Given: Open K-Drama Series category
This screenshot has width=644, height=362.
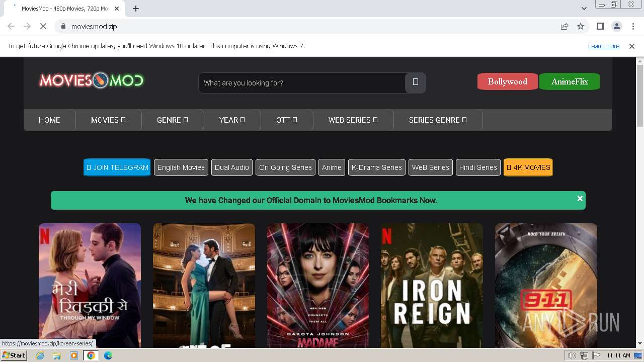Looking at the screenshot, I should [377, 167].
